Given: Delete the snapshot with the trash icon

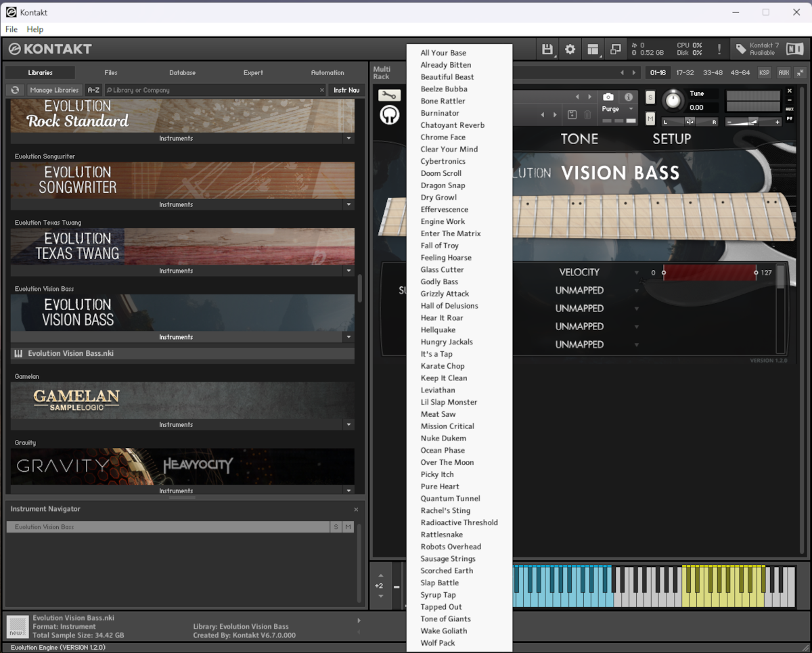Looking at the screenshot, I should 587,115.
